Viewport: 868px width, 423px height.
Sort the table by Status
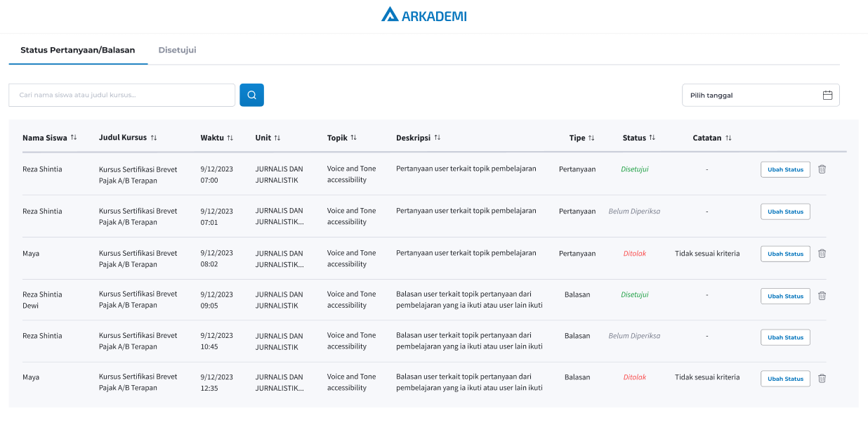click(x=652, y=138)
